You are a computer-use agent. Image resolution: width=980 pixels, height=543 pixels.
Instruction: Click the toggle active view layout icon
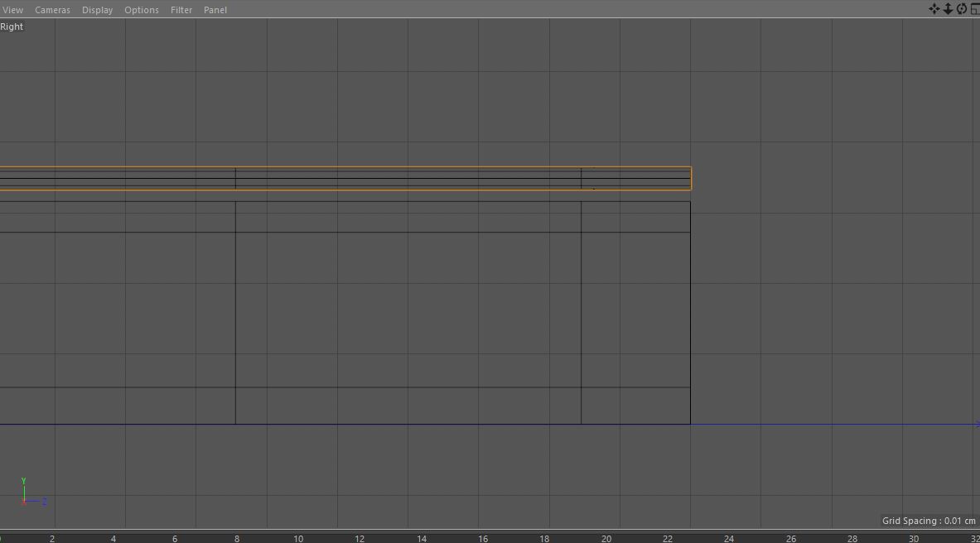pyautogui.click(x=975, y=9)
